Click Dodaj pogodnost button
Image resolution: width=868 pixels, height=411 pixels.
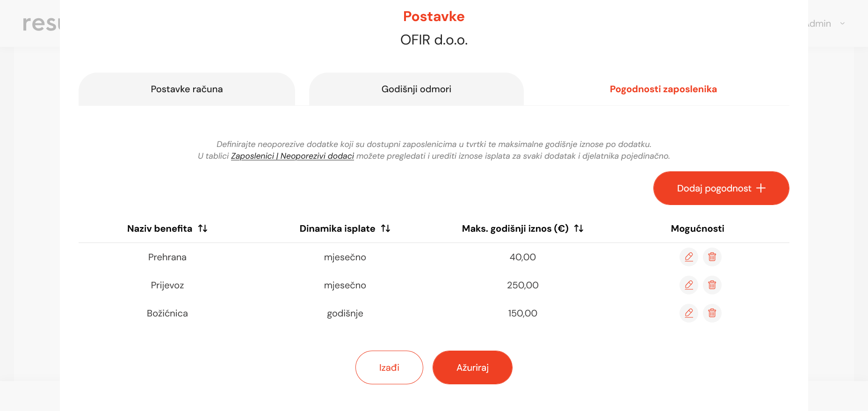(721, 188)
